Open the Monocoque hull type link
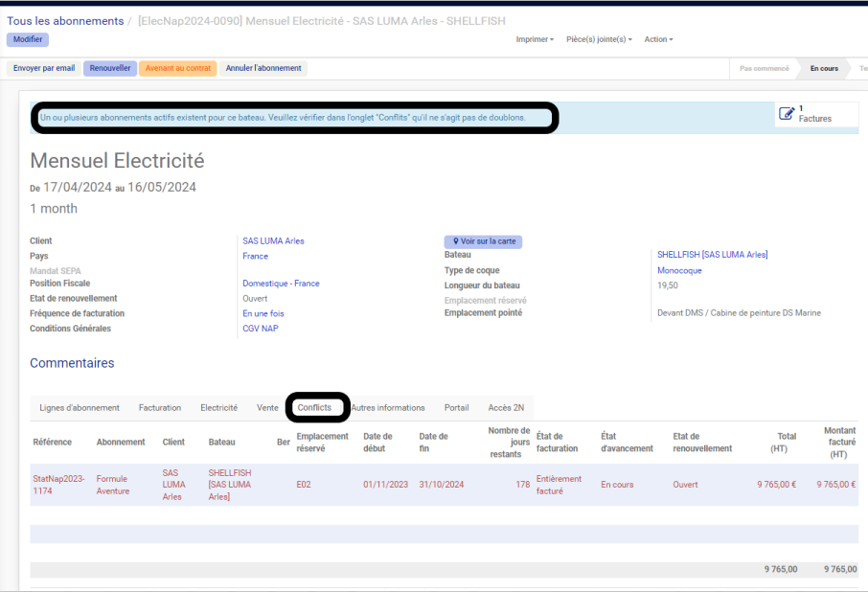The height and width of the screenshot is (592, 868). pyautogui.click(x=679, y=270)
